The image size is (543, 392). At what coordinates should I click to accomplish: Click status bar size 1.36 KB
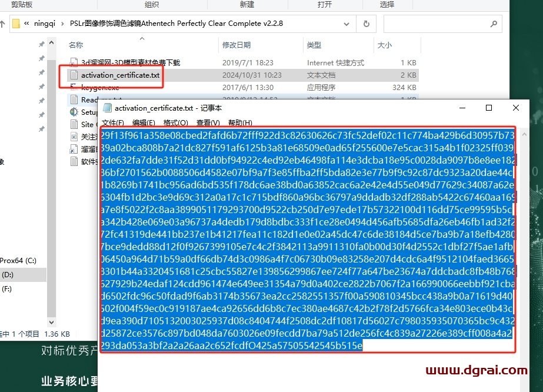point(57,334)
